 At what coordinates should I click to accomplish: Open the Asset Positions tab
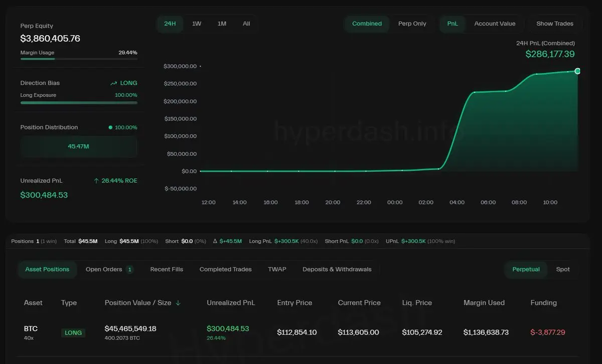point(47,269)
